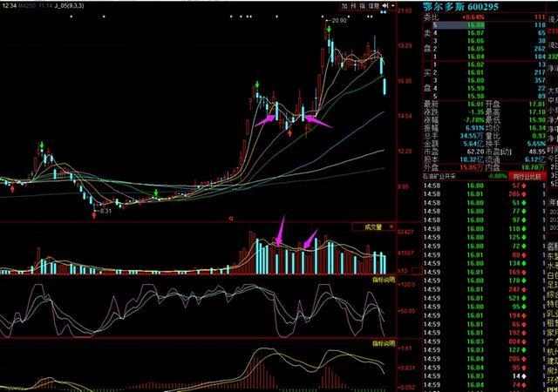
Task: Click buy-4 price 15.99
Action: [x=476, y=89]
